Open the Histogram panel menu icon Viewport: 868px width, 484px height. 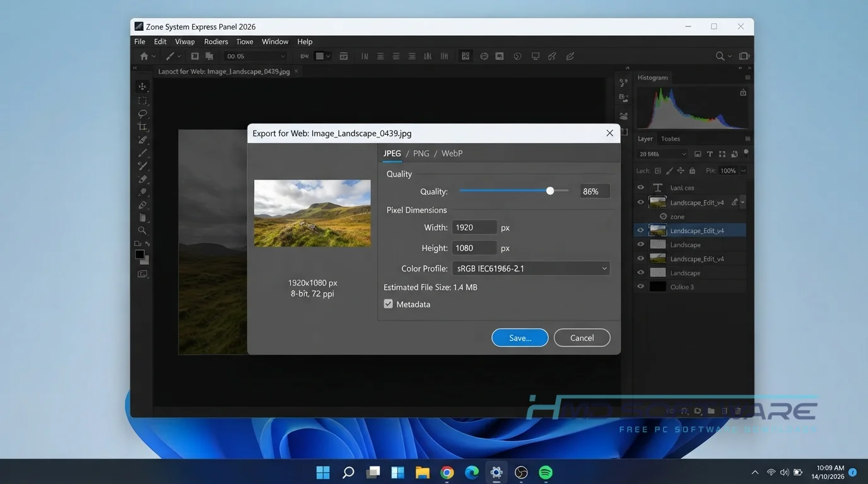[x=748, y=78]
